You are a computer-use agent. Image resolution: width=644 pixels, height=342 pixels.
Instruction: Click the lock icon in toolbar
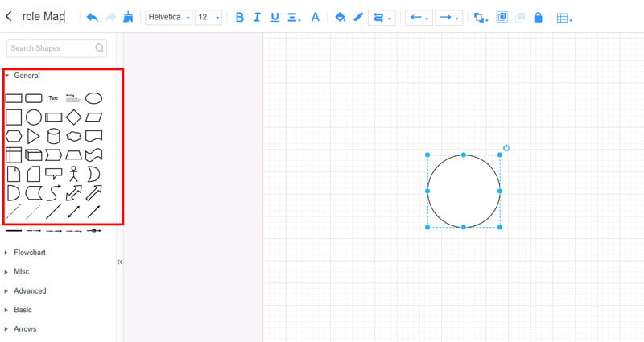[x=538, y=17]
